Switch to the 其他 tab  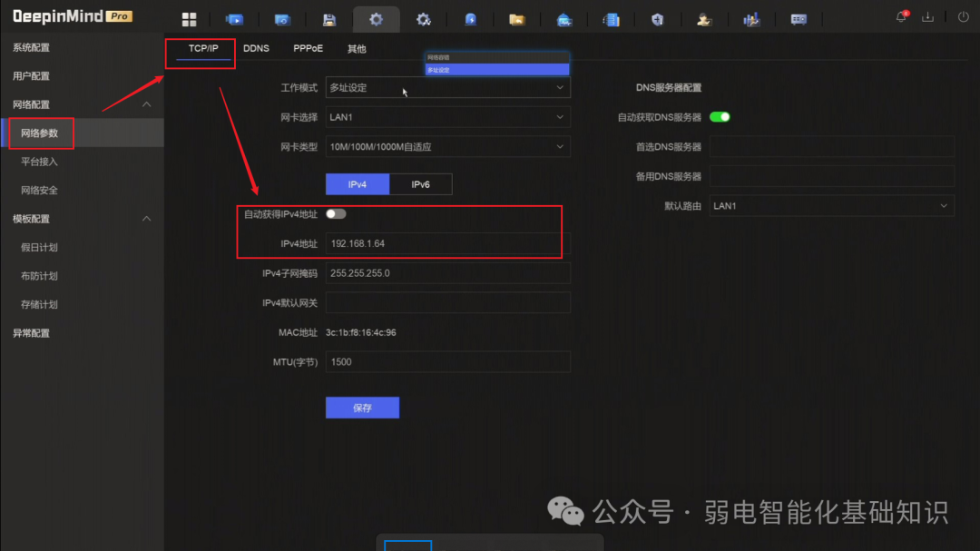tap(357, 49)
